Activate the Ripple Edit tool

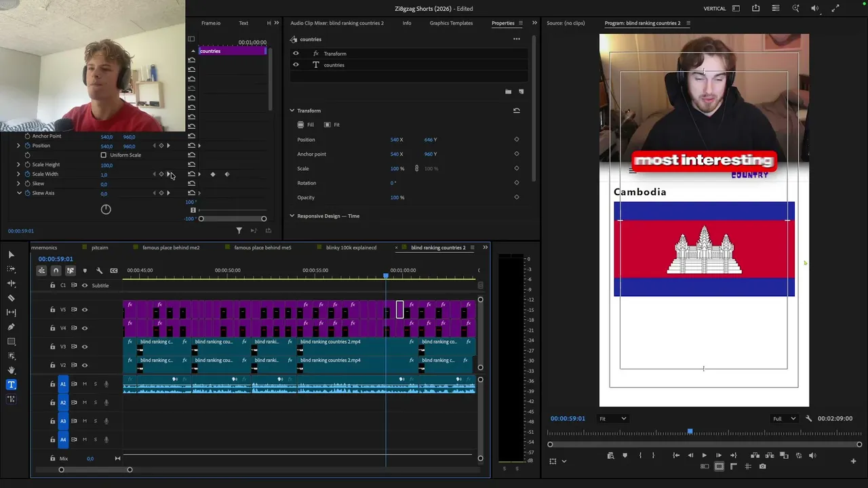(x=11, y=283)
